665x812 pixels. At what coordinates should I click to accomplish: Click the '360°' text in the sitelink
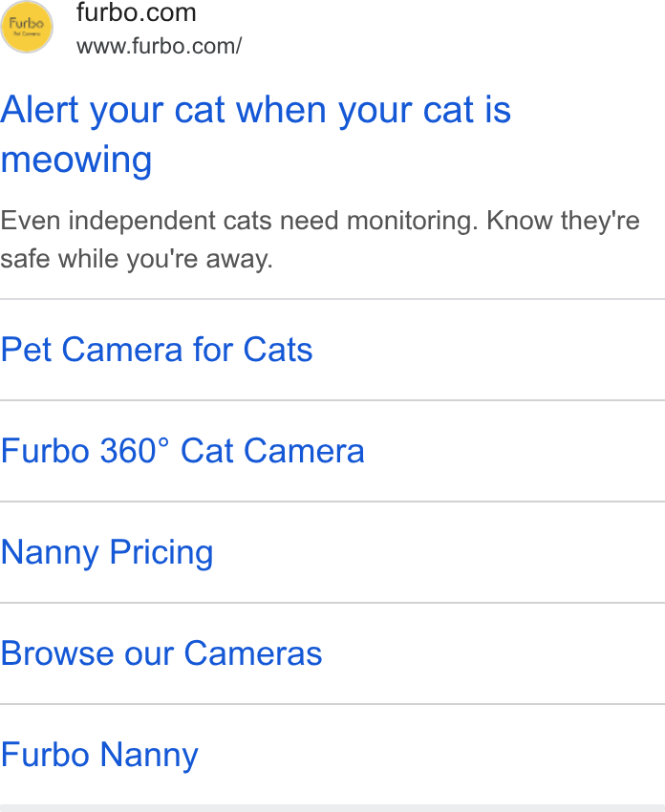[135, 451]
